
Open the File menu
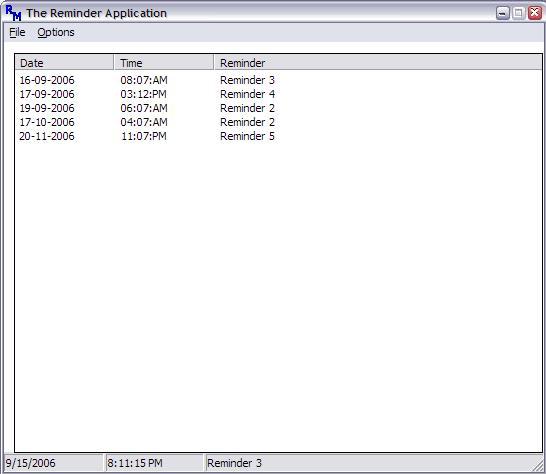[x=17, y=32]
